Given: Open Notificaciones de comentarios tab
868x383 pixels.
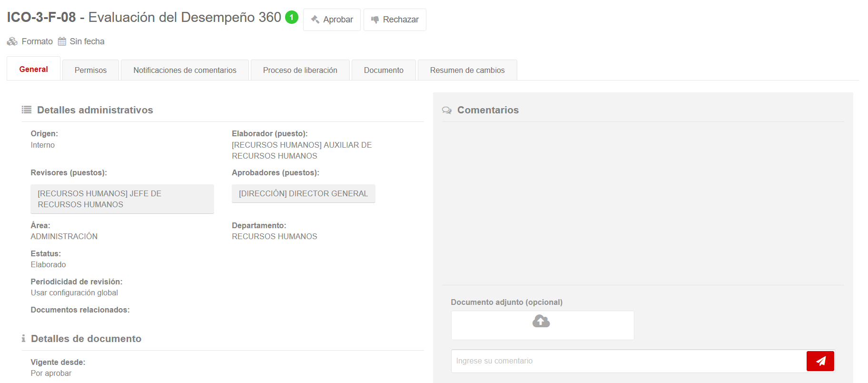Looking at the screenshot, I should coord(185,70).
